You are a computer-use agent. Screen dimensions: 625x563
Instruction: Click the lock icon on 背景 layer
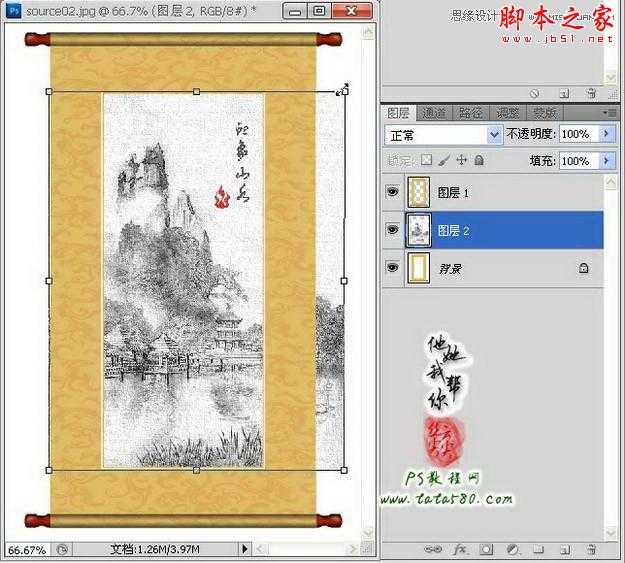click(x=584, y=268)
